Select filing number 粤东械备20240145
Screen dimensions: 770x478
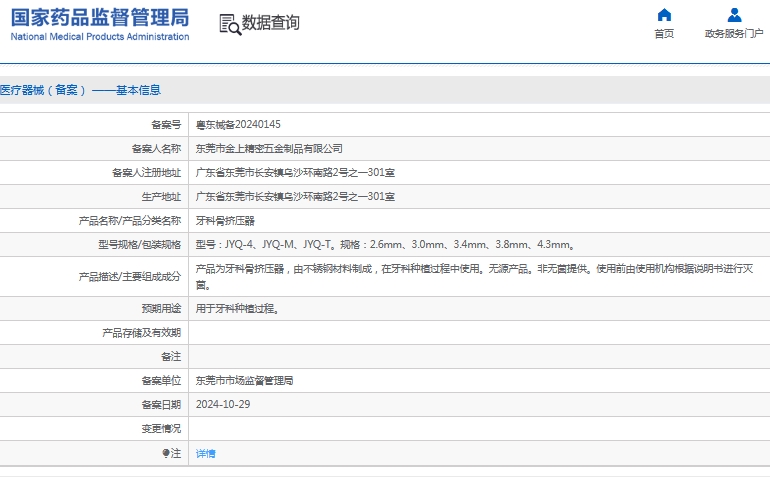[x=238, y=125]
